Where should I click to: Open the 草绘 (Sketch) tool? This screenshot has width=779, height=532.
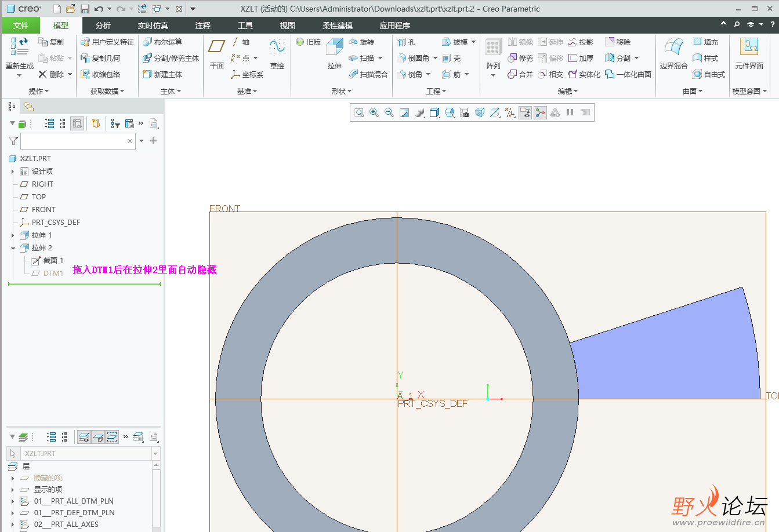coord(277,53)
